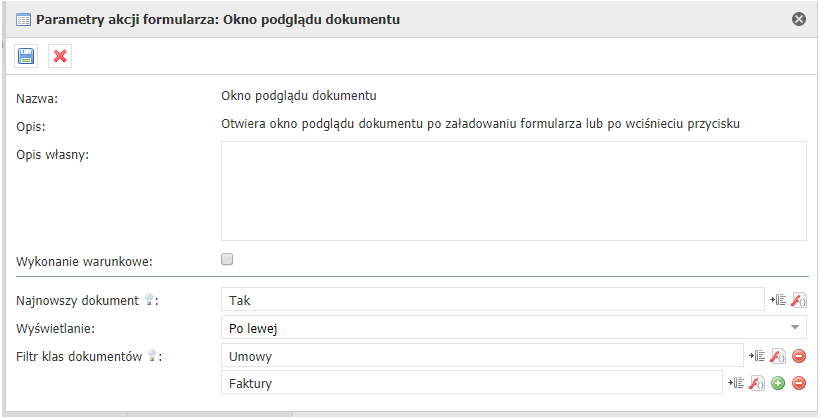
Task: Click insert-variable icon beside Faktury field
Action: point(736,383)
